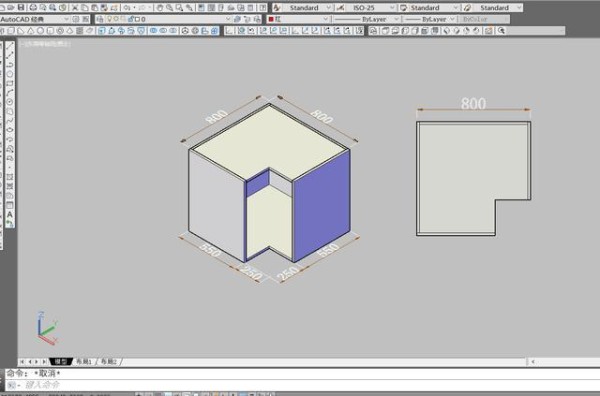
Task: Click the command line input field
Action: pyautogui.click(x=302, y=385)
